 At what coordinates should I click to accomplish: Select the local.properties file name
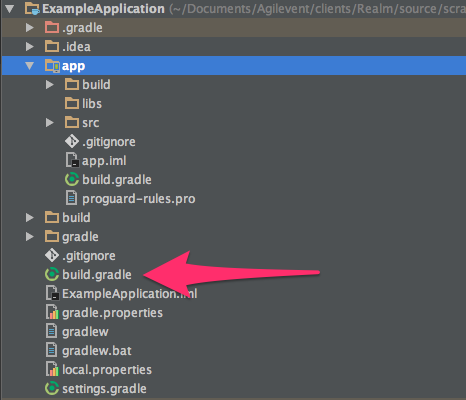tap(107, 370)
